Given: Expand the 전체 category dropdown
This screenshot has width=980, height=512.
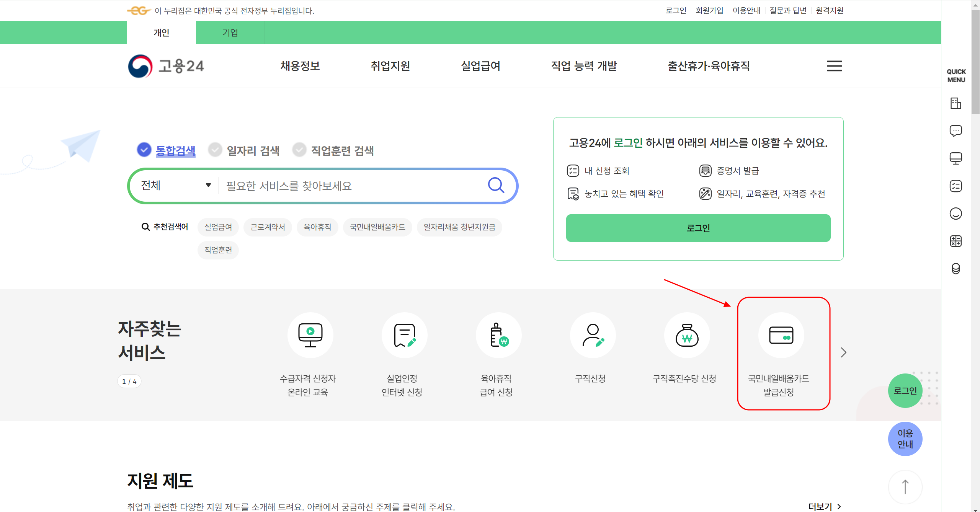Looking at the screenshot, I should [176, 186].
